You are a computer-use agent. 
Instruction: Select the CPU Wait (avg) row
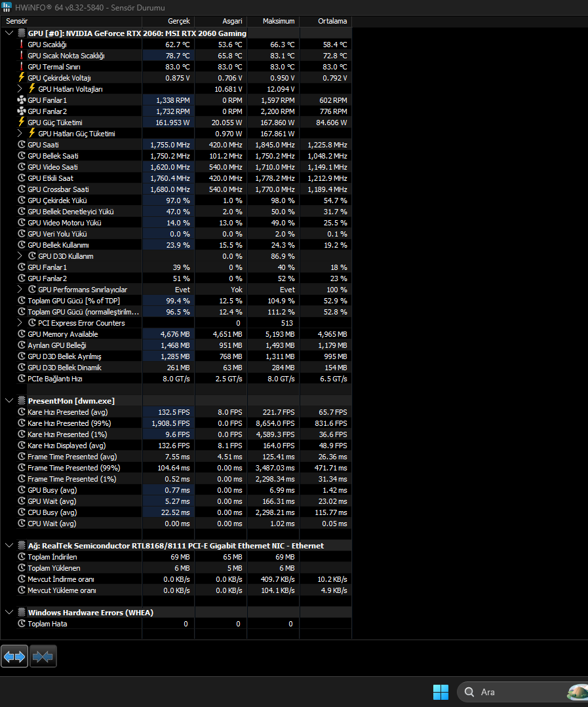point(176,524)
